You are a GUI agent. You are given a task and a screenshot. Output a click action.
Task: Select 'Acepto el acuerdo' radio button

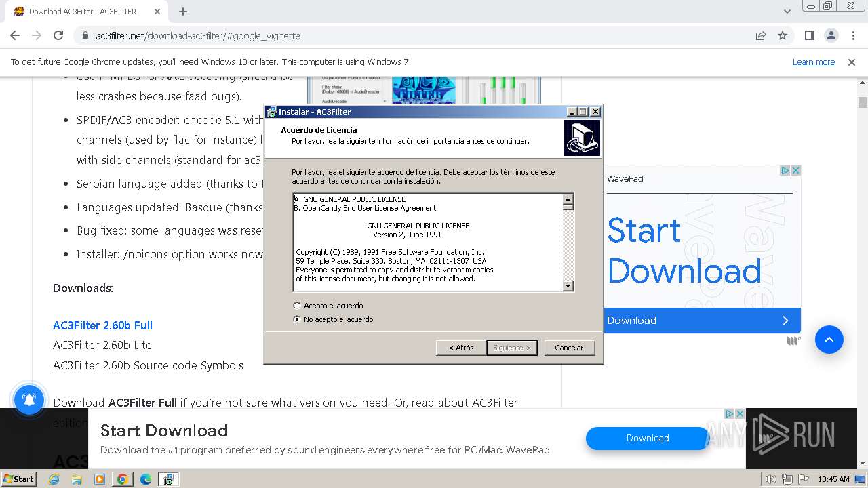[x=297, y=306]
